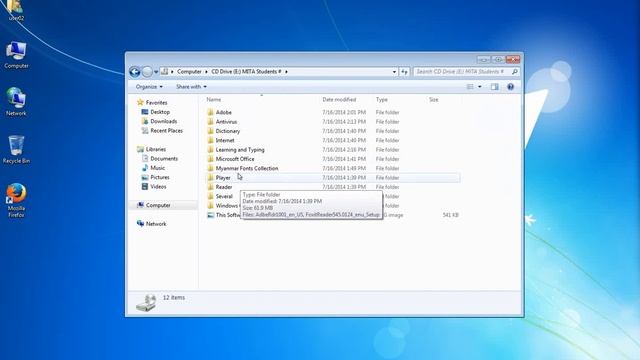The image size is (640, 360).
Task: Select Downloads under Favorites
Action: coord(164,121)
